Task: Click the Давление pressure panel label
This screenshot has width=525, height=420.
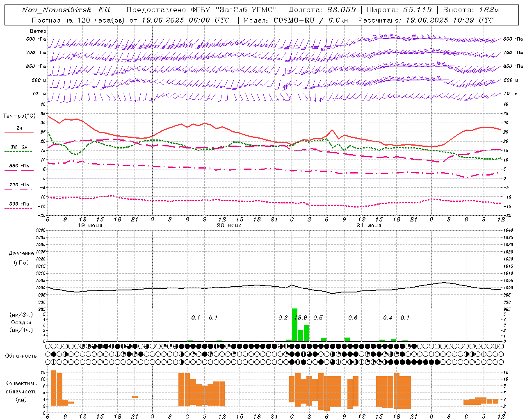Action: (x=21, y=253)
